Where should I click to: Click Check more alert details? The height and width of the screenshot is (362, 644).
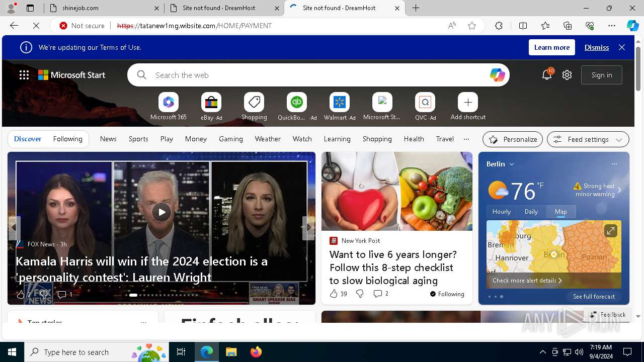527,281
